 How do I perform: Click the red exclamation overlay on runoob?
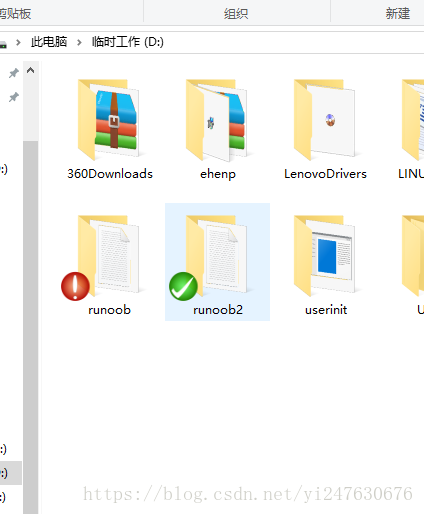click(x=75, y=286)
